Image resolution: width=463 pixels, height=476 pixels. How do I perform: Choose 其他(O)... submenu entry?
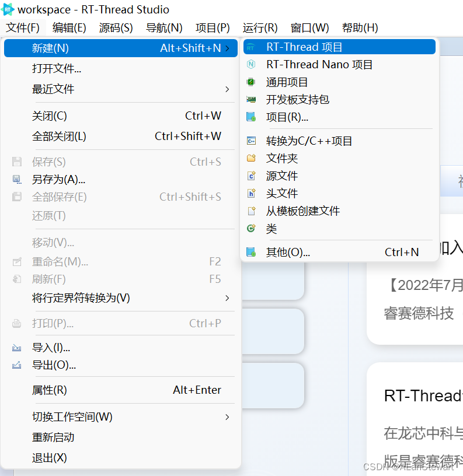coord(339,252)
